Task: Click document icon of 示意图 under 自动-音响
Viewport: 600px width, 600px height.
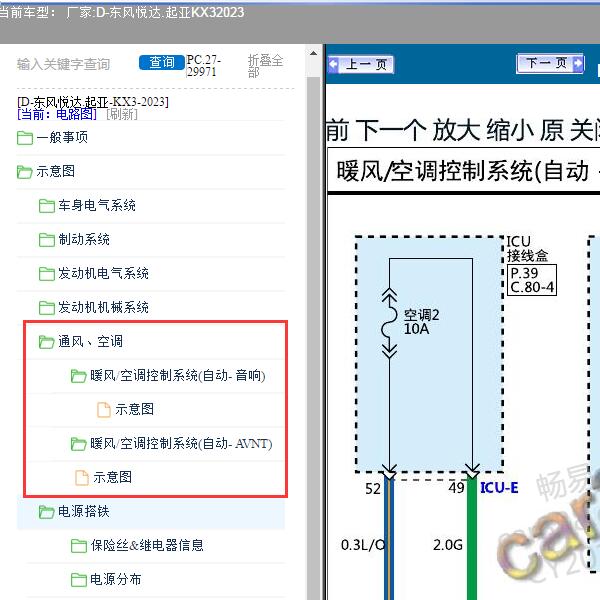Action: pyautogui.click(x=104, y=410)
